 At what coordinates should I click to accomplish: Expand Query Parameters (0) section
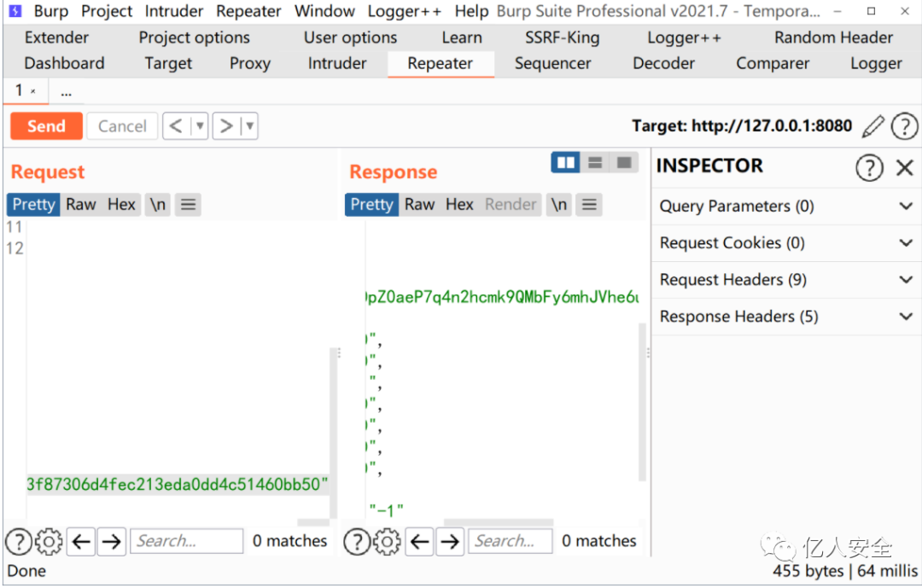pos(787,207)
